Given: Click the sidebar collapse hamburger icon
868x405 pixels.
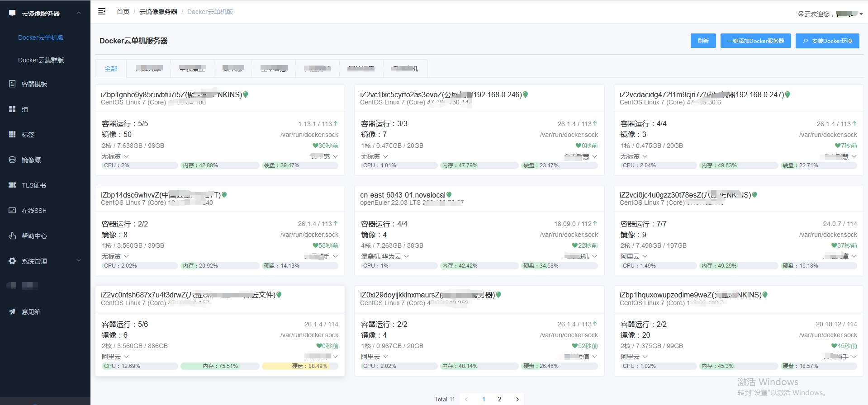Looking at the screenshot, I should coord(102,11).
